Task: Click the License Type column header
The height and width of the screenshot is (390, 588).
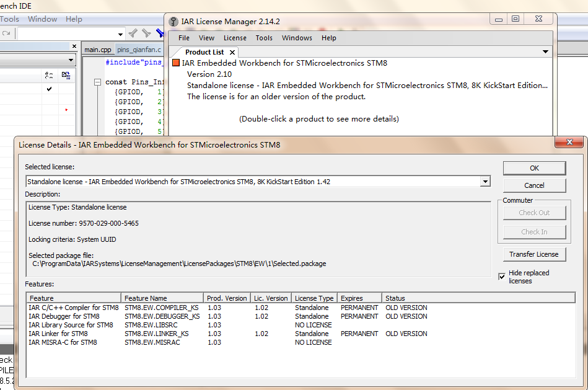Action: click(314, 298)
